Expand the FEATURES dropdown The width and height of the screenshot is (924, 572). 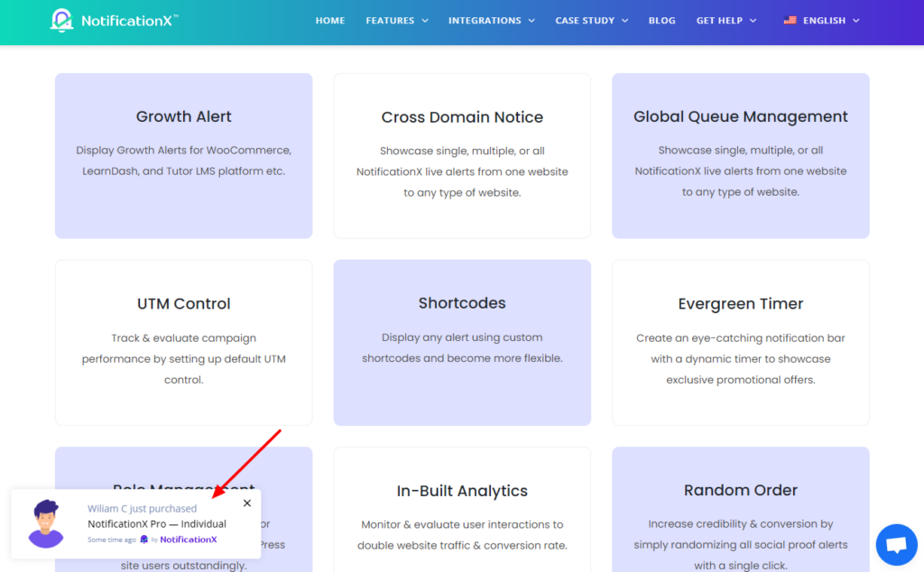click(390, 20)
